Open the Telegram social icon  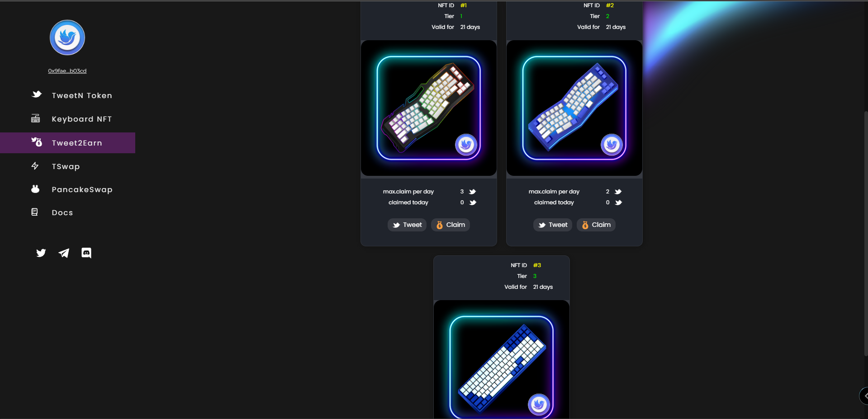64,253
